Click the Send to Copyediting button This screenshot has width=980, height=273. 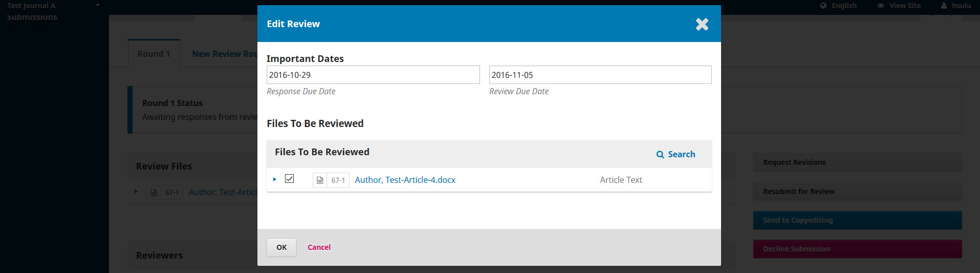coord(857,220)
